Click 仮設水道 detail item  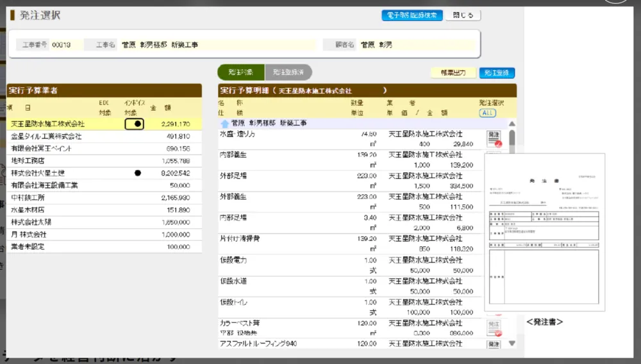(x=233, y=281)
